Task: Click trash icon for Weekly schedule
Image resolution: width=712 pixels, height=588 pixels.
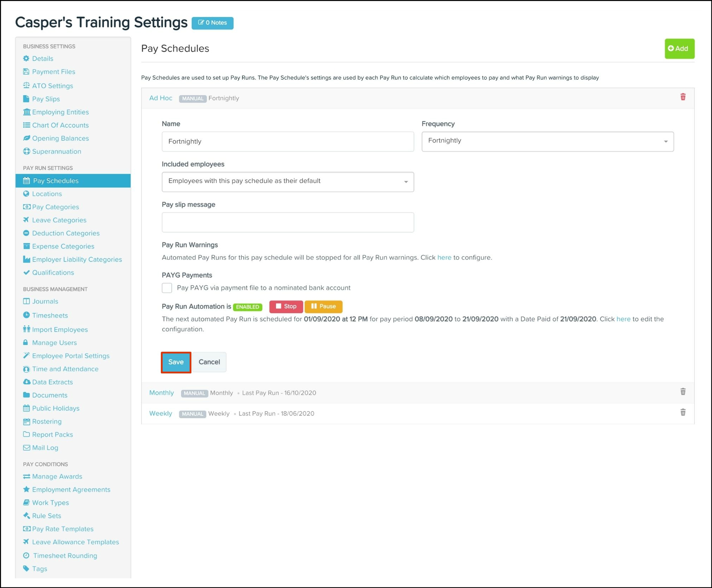Action: coord(683,412)
